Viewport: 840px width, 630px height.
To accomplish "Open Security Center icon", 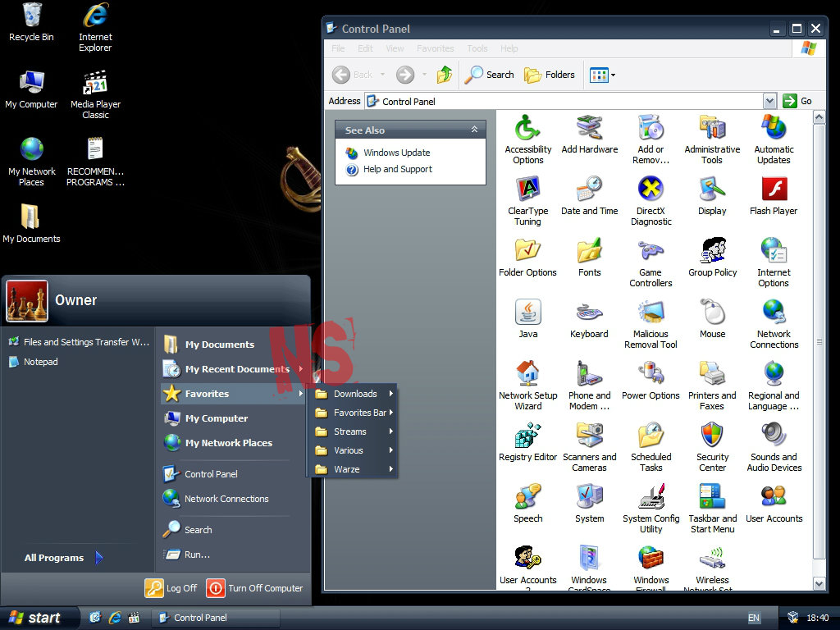I will (712, 447).
